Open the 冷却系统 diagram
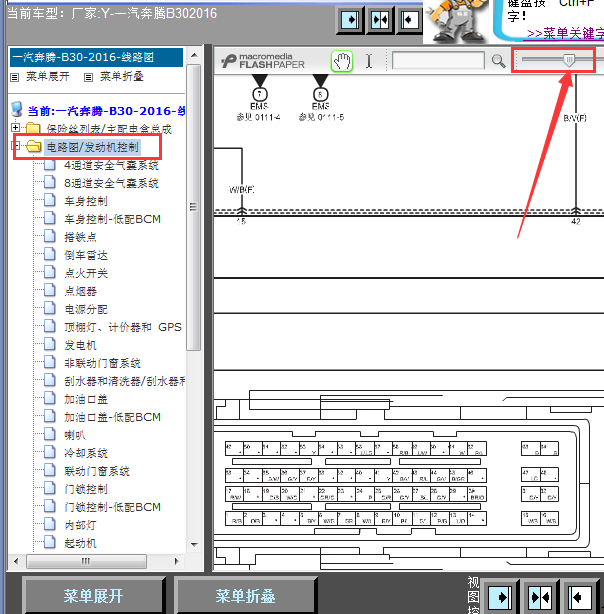 pyautogui.click(x=86, y=453)
